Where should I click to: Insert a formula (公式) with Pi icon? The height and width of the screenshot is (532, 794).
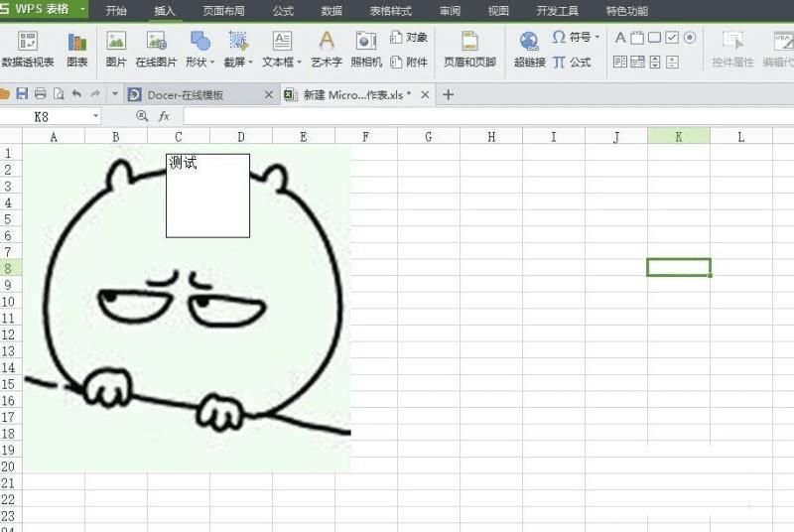point(572,62)
